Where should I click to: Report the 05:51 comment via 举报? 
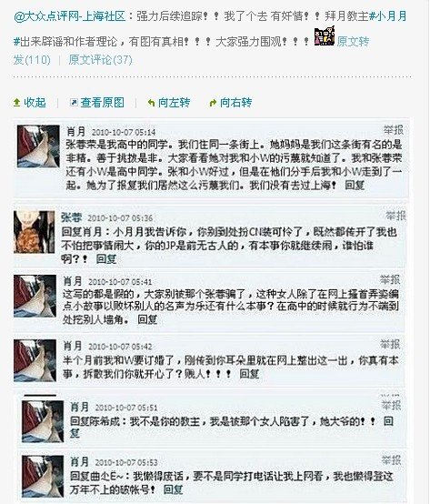coord(391,406)
